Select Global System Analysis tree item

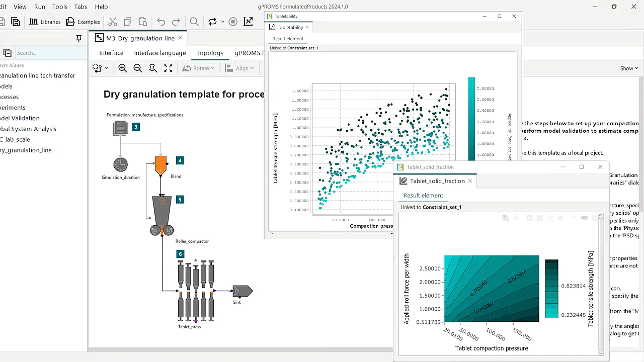(x=28, y=129)
